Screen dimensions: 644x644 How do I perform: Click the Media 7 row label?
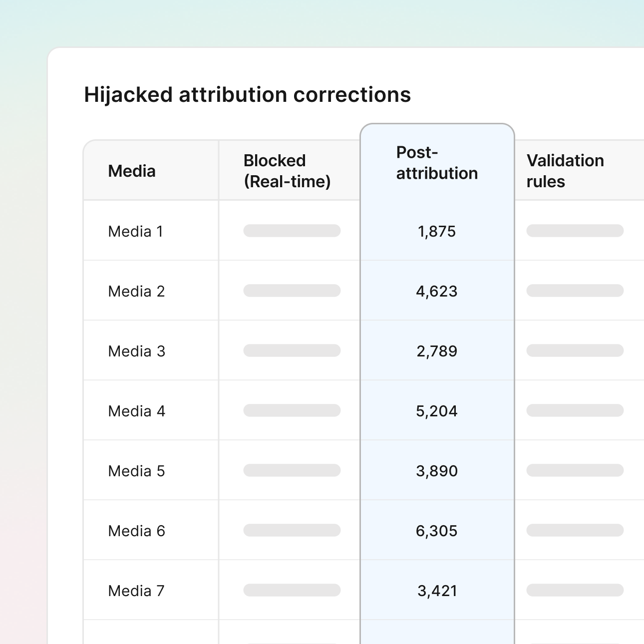pyautogui.click(x=136, y=591)
